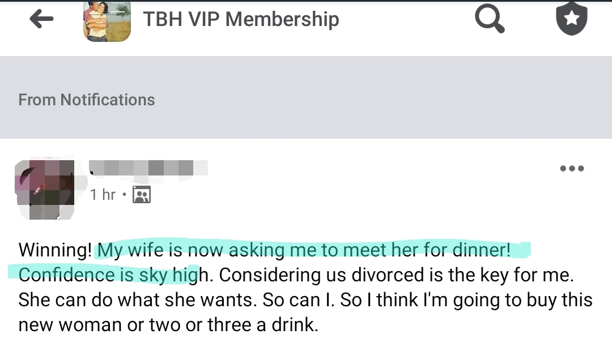Image resolution: width=612 pixels, height=364 pixels.
Task: Click the group audience icon beside timestamp
Action: coord(141,195)
